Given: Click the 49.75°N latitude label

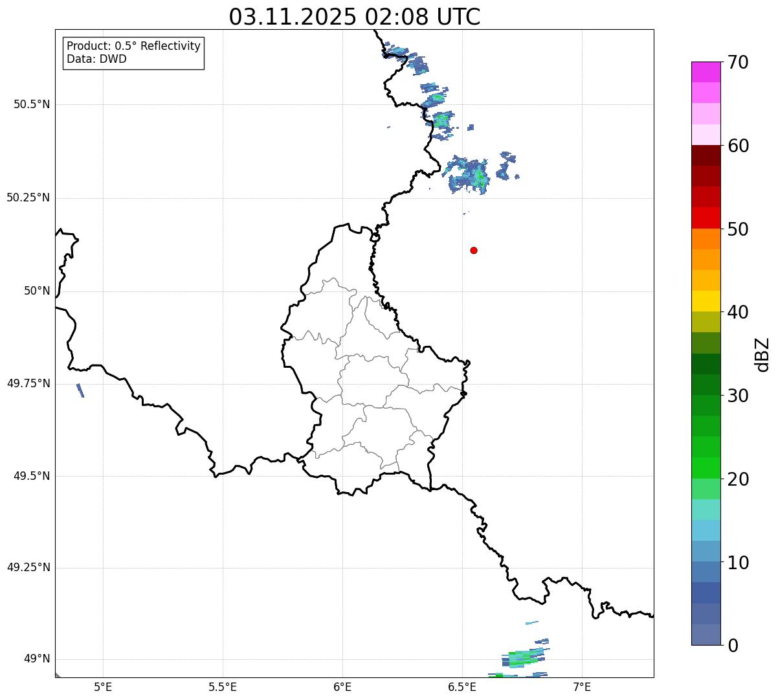Looking at the screenshot, I should (28, 383).
